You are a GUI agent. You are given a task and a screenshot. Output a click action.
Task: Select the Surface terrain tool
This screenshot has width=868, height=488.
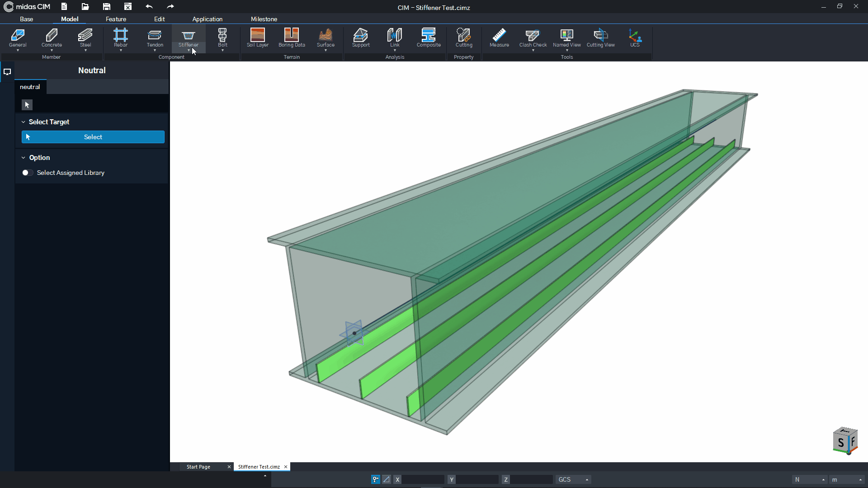(x=325, y=38)
